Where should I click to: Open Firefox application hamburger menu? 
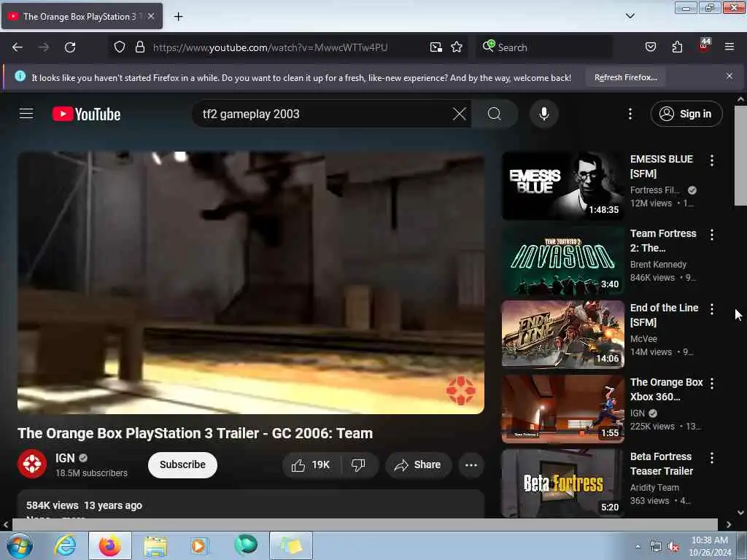tap(729, 47)
